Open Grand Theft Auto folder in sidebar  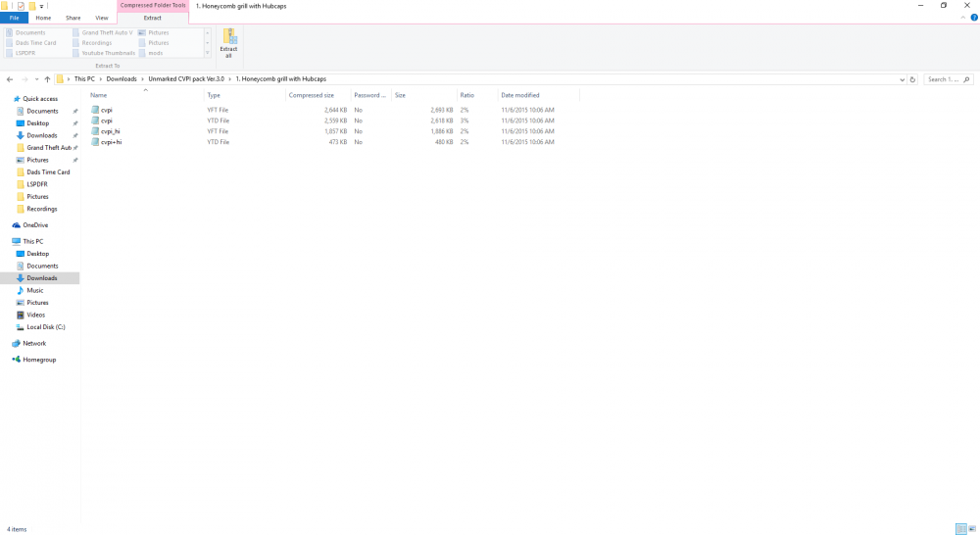49,148
